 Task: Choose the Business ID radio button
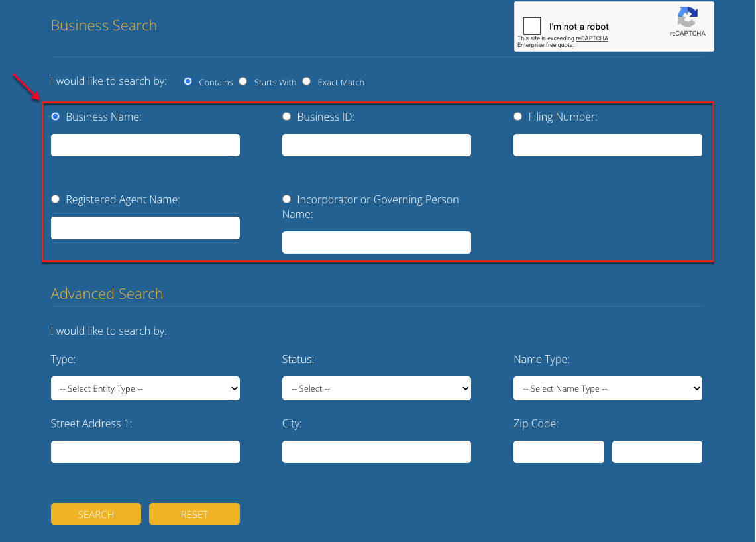click(286, 116)
